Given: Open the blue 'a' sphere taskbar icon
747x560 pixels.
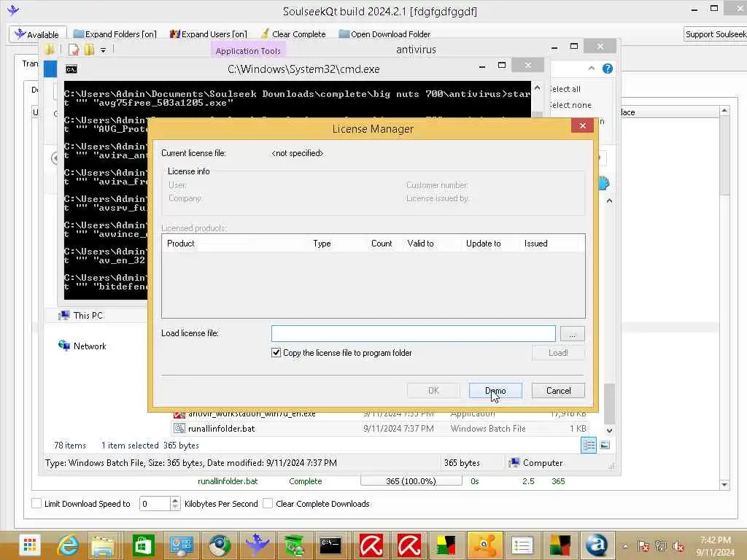Looking at the screenshot, I should coord(597,545).
